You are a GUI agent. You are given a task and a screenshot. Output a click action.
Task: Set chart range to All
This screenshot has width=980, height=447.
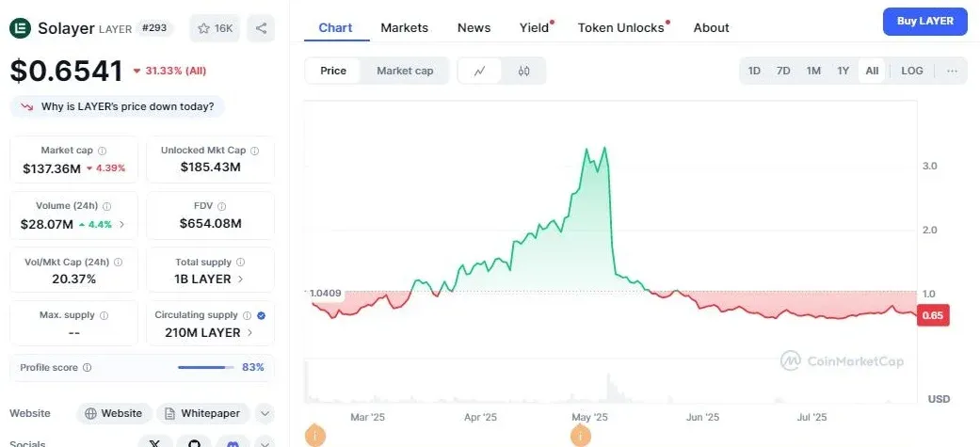point(872,71)
